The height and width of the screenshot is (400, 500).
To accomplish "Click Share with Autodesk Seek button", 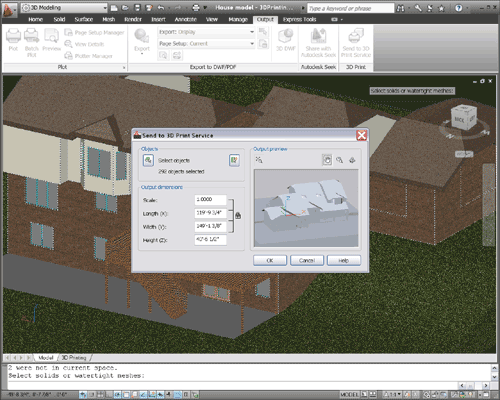I will point(318,43).
